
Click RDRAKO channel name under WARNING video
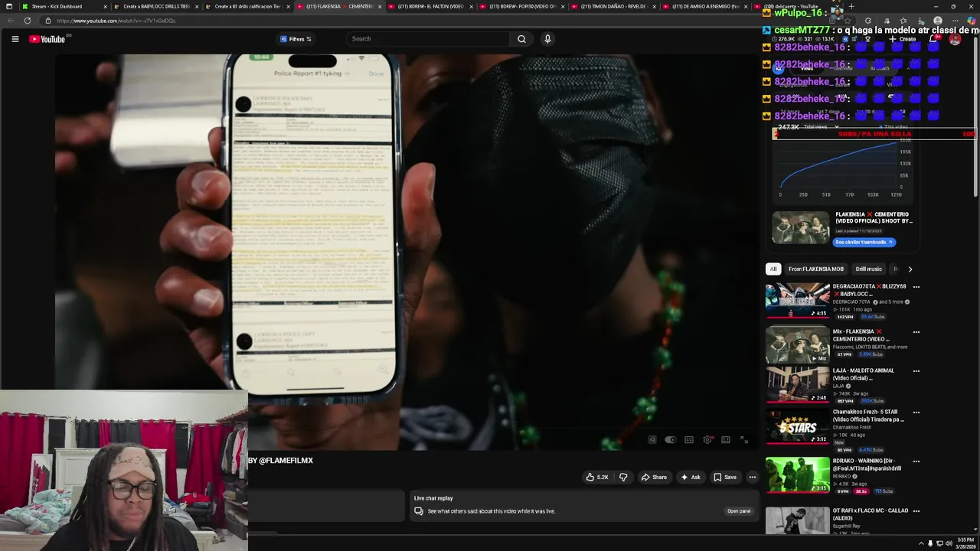[842, 476]
